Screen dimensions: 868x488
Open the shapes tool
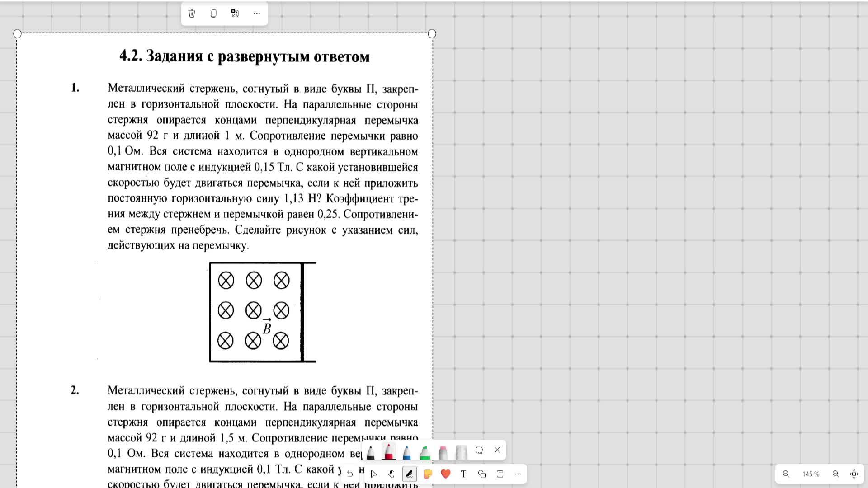click(482, 474)
